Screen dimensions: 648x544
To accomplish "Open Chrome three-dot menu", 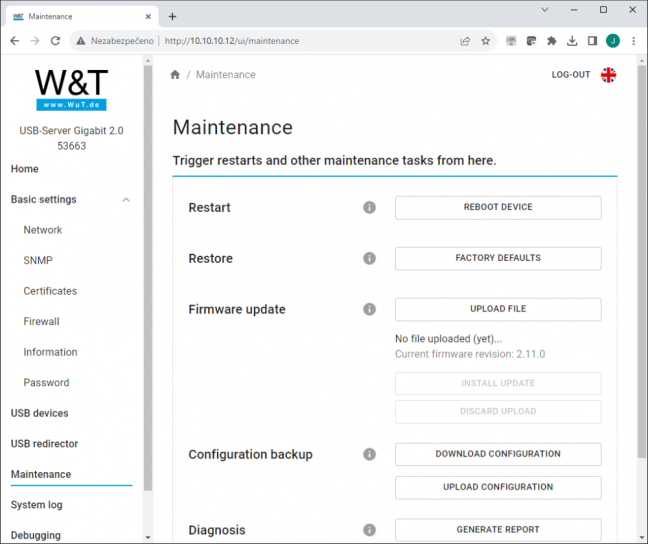I will [634, 41].
